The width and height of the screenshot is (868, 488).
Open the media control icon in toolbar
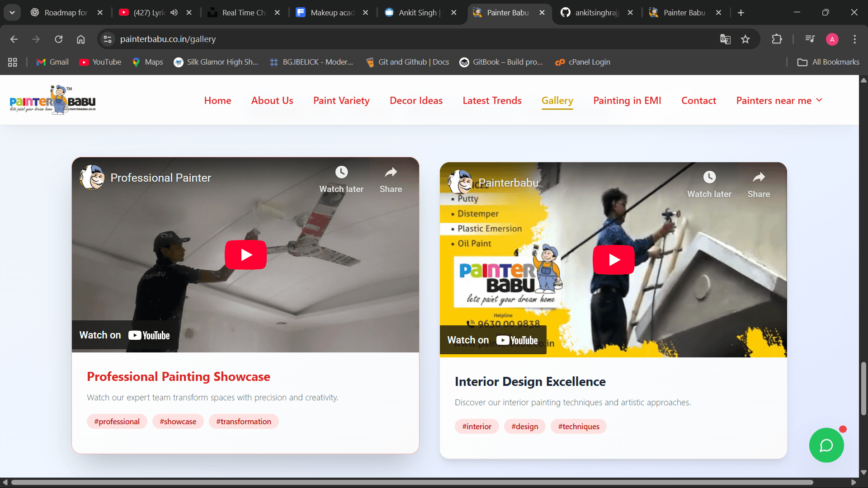point(810,39)
